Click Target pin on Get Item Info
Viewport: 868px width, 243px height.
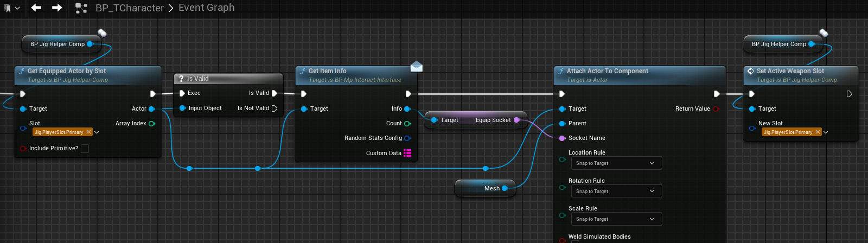[304, 109]
